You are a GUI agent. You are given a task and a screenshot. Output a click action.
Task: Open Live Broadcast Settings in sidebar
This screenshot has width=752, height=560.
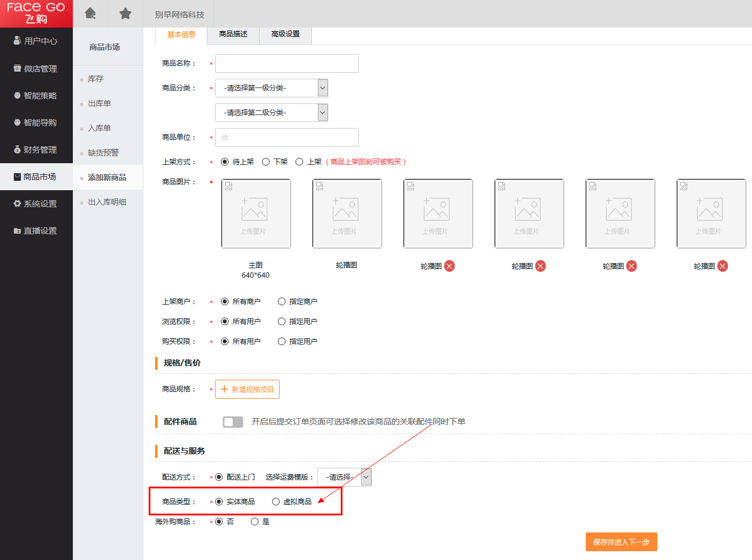[36, 231]
